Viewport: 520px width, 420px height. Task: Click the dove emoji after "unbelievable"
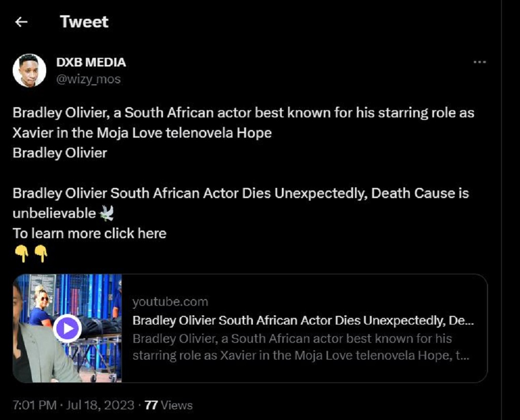(x=107, y=213)
